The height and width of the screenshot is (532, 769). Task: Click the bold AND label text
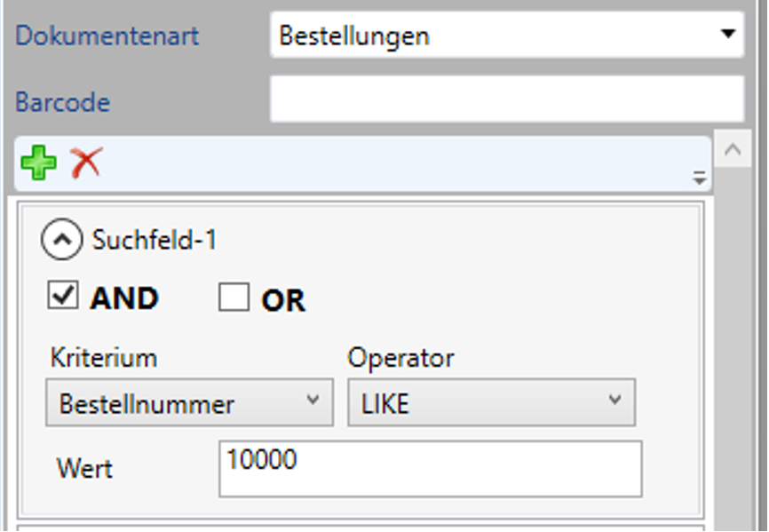(x=123, y=299)
